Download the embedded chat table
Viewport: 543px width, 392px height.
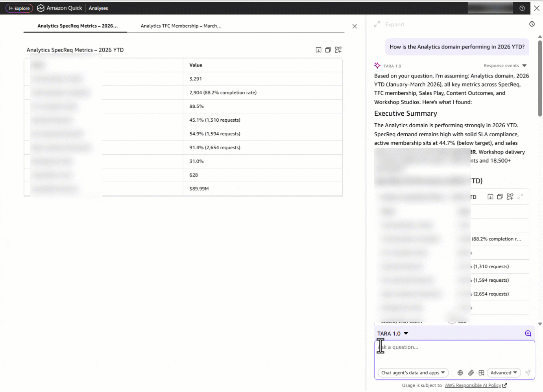490,197
